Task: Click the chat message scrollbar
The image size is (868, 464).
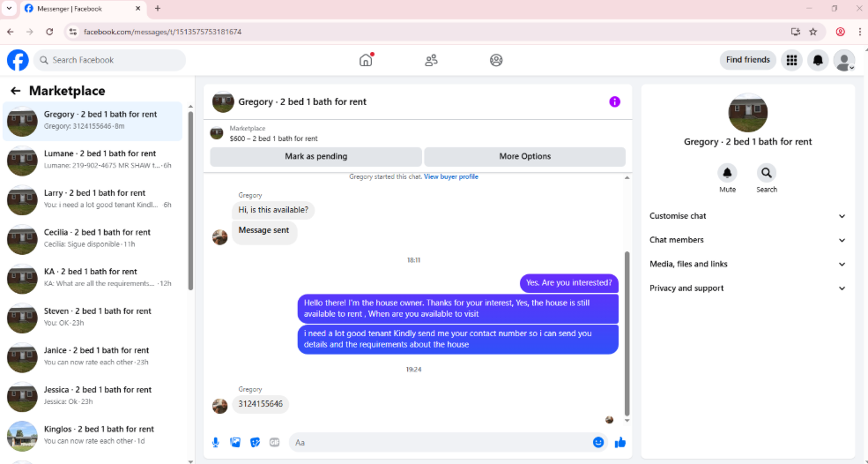Action: [627, 333]
